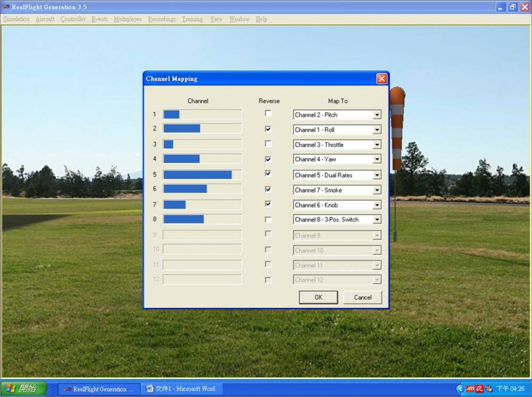Click RealFlight title bar application icon

6,7
